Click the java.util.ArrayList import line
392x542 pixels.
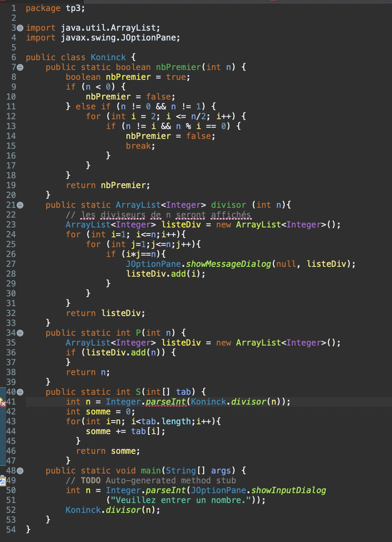[x=93, y=28]
